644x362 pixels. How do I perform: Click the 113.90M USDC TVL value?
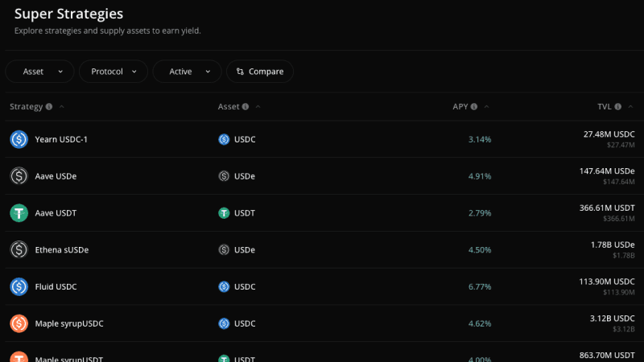607,282
